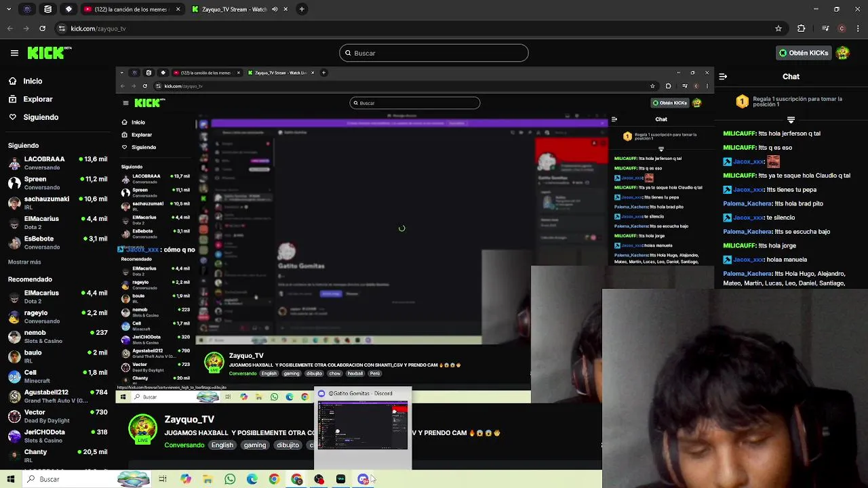Click Zayquo_TV streamer avatar with LIVE badge
The image size is (868, 488).
tap(142, 430)
